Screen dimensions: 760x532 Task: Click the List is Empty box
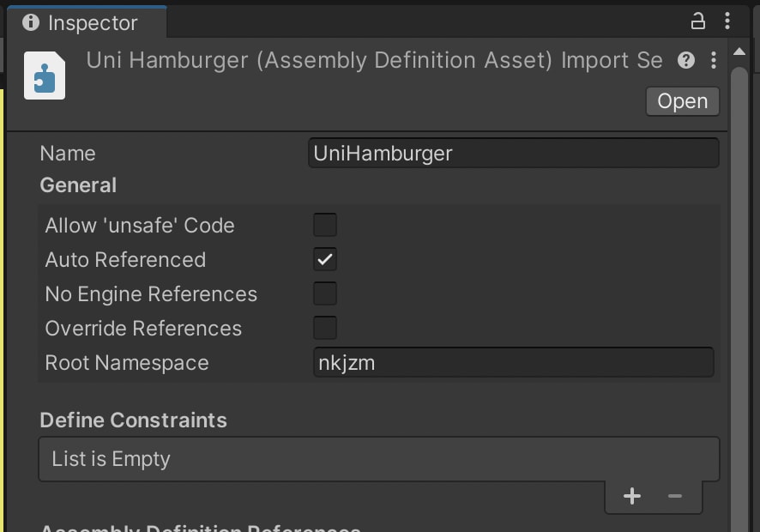click(x=379, y=459)
